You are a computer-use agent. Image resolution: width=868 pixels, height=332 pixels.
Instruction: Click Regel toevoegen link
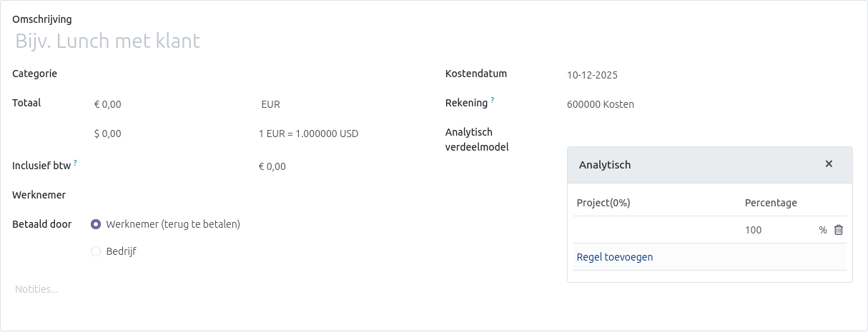tap(614, 257)
